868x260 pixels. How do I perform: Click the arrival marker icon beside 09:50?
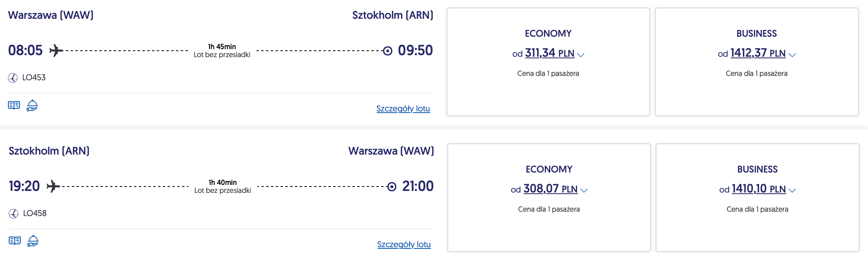pos(388,51)
